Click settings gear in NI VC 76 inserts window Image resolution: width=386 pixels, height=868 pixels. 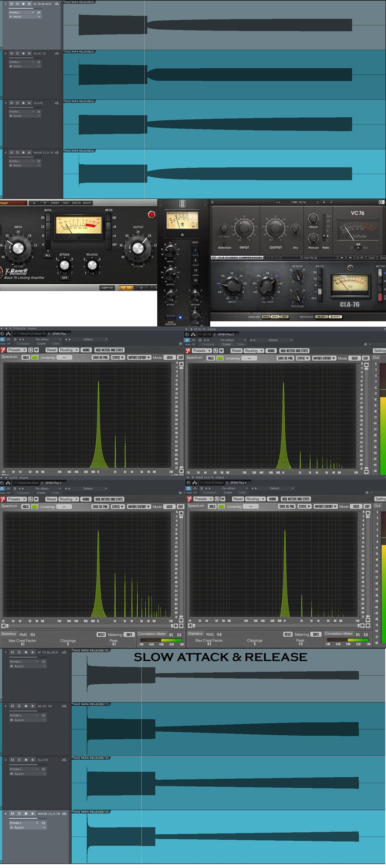coord(365,344)
